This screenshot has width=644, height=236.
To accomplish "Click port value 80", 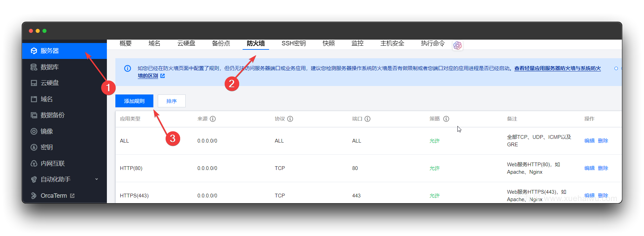I will [355, 168].
